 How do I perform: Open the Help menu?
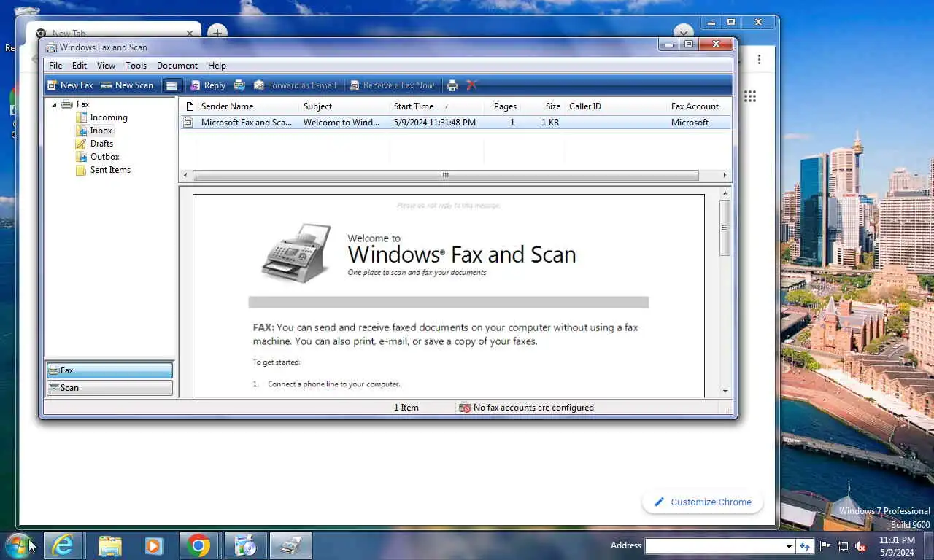tap(217, 66)
